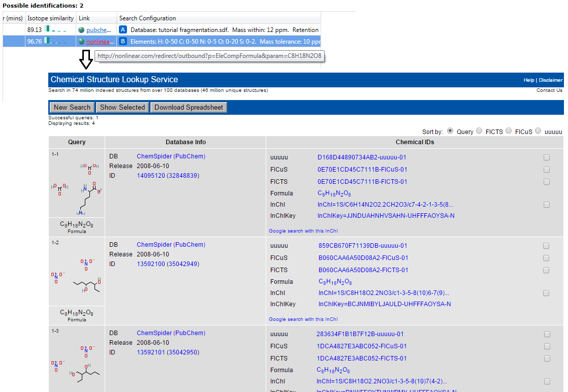This screenshot has height=392, width=568.
Task: Click 859CB670F71139DB-uuuuu-01 identifier
Action: click(x=363, y=246)
